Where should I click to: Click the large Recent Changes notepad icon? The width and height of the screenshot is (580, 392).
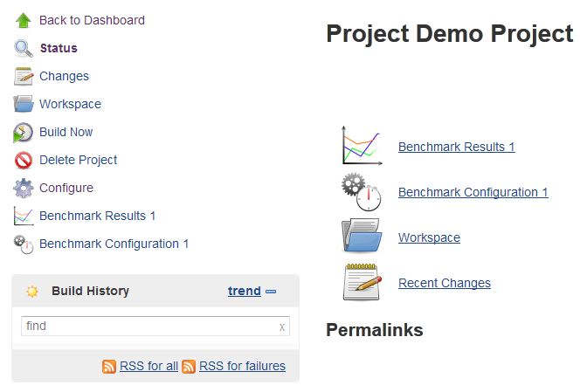pyautogui.click(x=362, y=283)
